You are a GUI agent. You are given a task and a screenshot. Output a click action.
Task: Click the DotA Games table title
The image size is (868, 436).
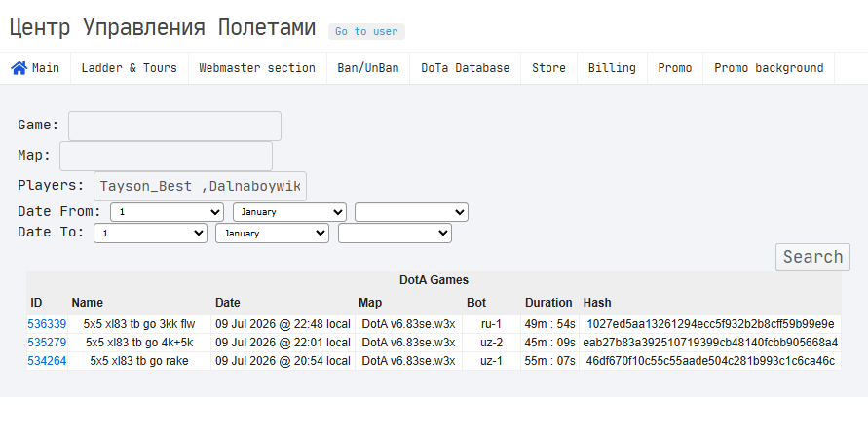pyautogui.click(x=434, y=280)
